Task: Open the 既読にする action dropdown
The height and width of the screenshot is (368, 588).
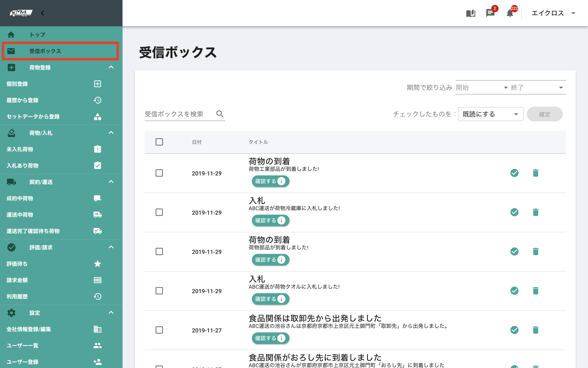Action: pyautogui.click(x=491, y=114)
